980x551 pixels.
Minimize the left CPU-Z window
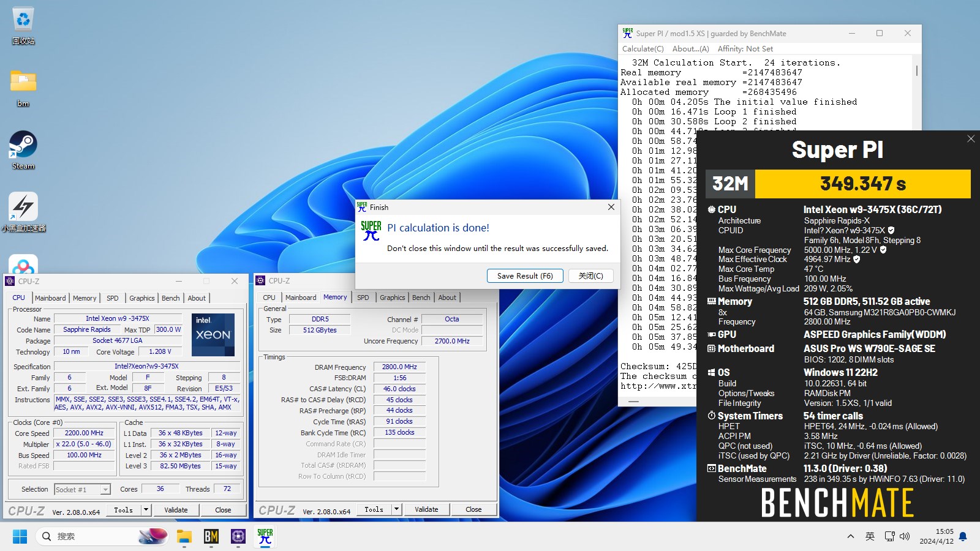(179, 281)
